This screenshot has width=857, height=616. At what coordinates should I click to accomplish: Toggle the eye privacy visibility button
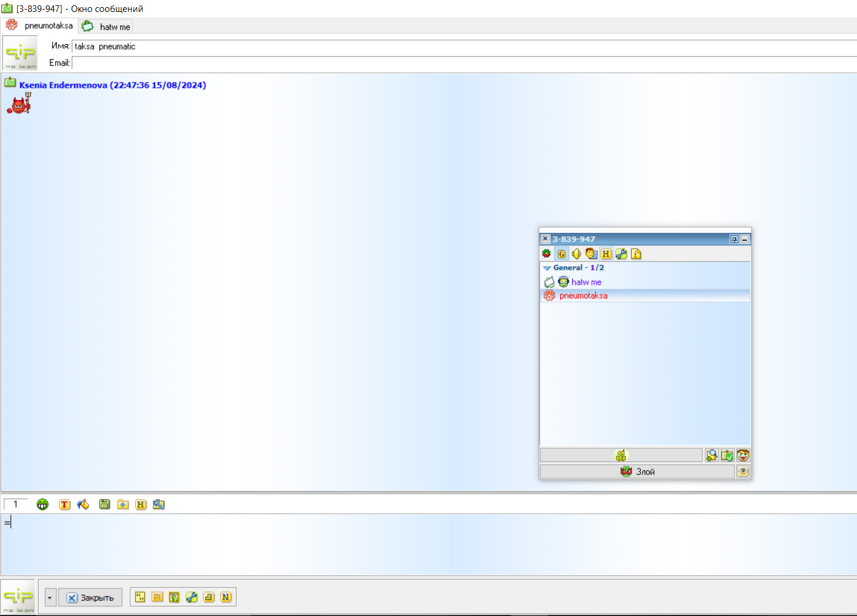tap(743, 472)
